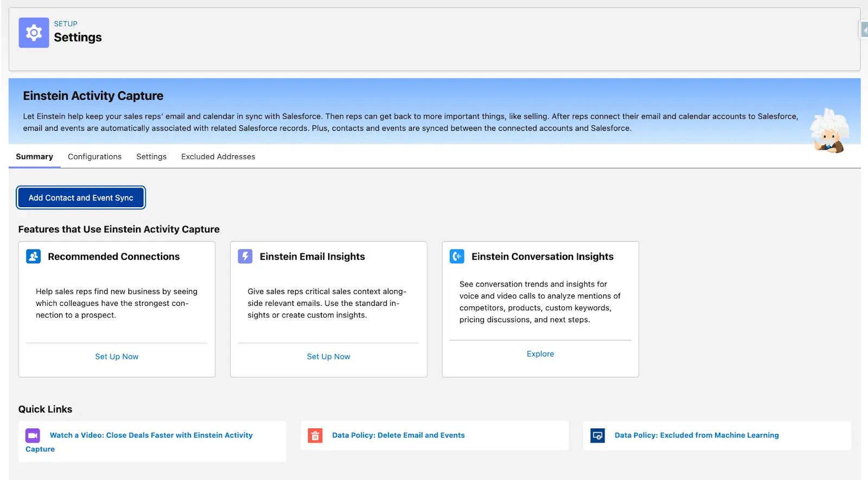Click the 'Help sales reps find new business' description
The width and height of the screenshot is (868, 480).
(117, 303)
